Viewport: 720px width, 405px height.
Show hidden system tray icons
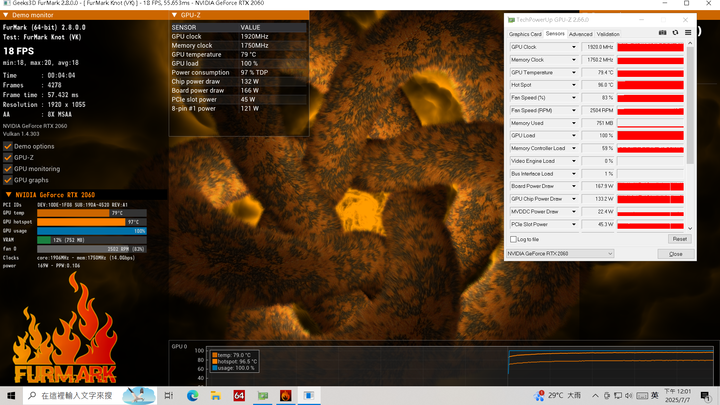[595, 396]
